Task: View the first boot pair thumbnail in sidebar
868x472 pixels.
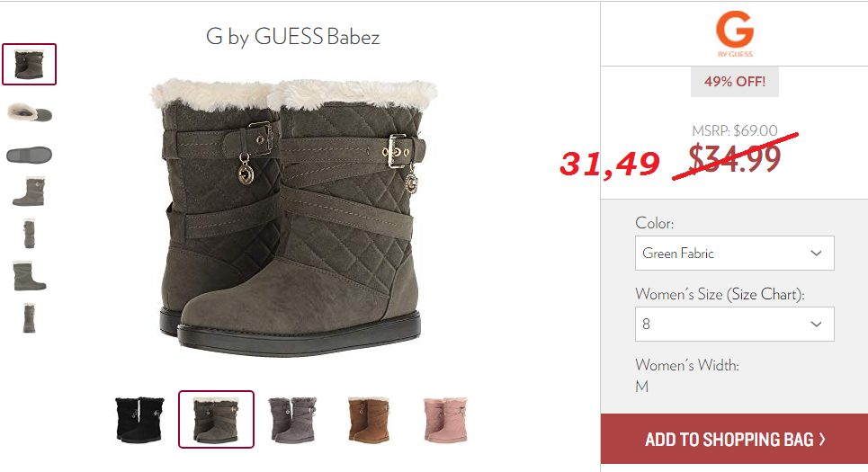Action: [x=30, y=64]
